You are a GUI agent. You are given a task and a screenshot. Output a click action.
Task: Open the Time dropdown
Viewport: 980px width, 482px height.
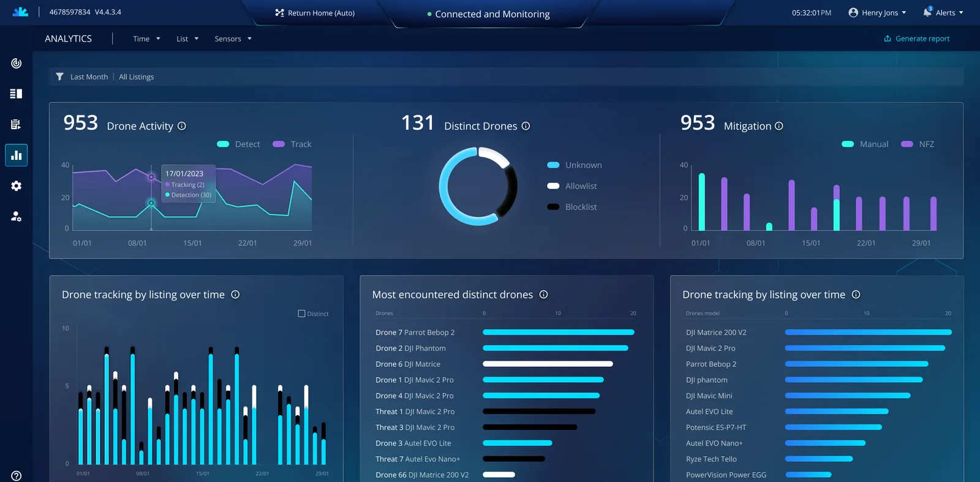point(146,39)
